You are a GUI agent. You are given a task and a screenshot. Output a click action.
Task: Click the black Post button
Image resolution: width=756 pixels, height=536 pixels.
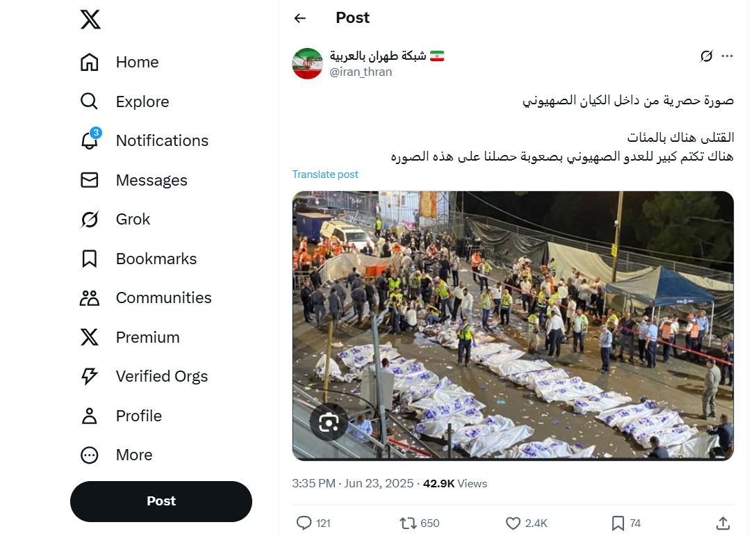[x=161, y=501]
